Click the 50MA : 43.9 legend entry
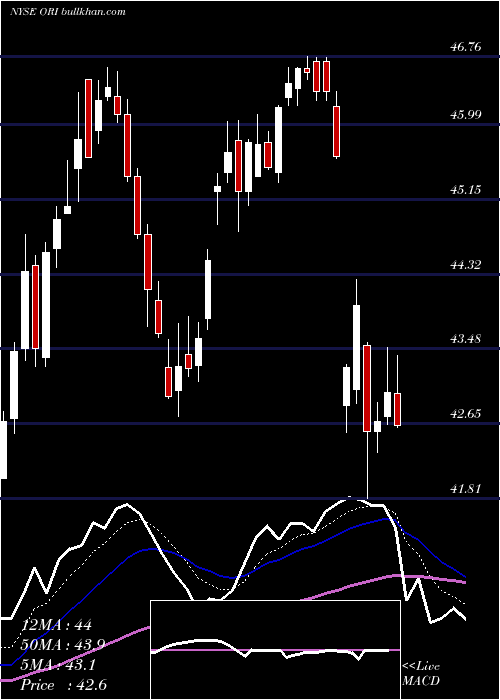 (x=63, y=645)
